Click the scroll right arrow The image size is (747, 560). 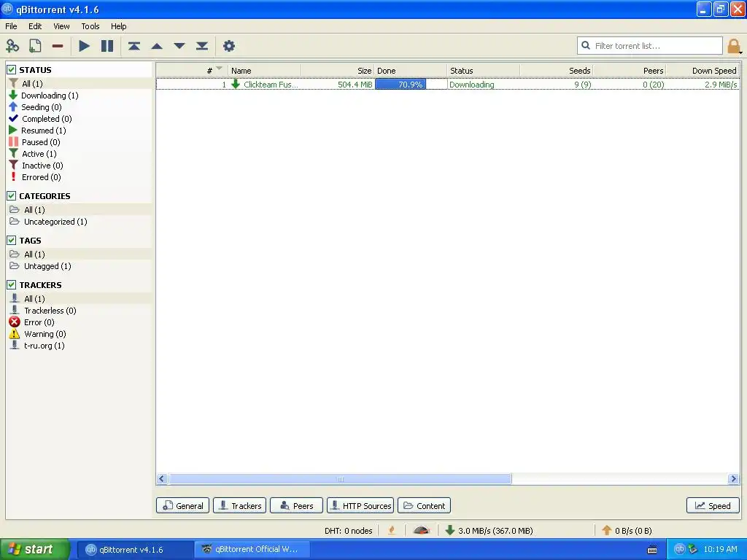[x=734, y=479]
